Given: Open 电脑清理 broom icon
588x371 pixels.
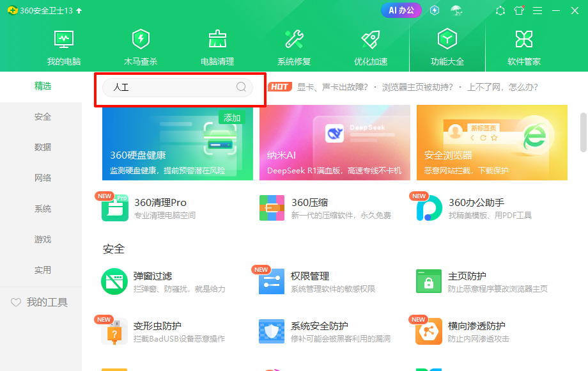Looking at the screenshot, I should pos(217,39).
